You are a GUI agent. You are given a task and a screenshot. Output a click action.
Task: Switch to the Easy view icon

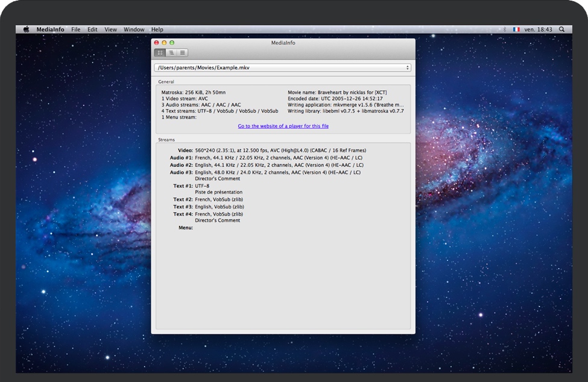(x=160, y=53)
